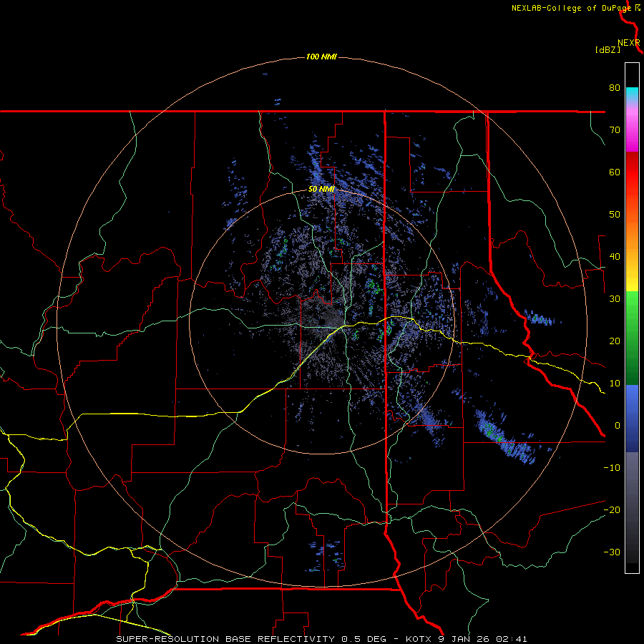The width and height of the screenshot is (644, 644).
Task: Click the 50 value on the dBZ scale
Action: click(615, 215)
